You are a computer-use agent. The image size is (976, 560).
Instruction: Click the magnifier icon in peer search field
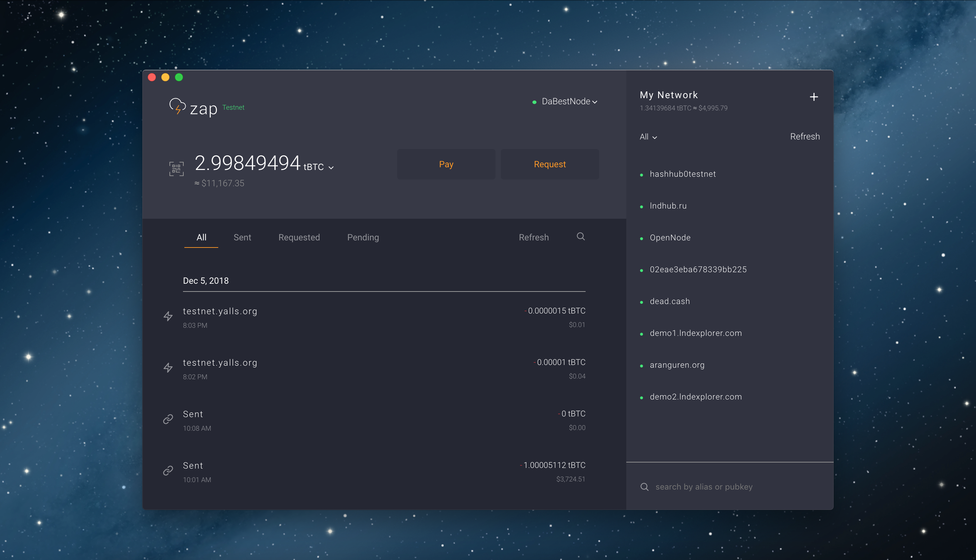click(644, 486)
